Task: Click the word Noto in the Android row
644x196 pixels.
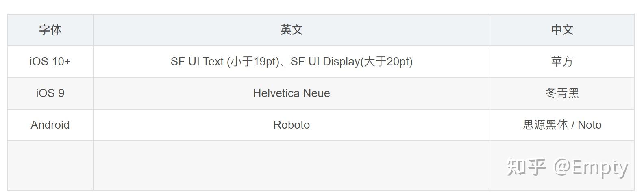Action: [590, 125]
